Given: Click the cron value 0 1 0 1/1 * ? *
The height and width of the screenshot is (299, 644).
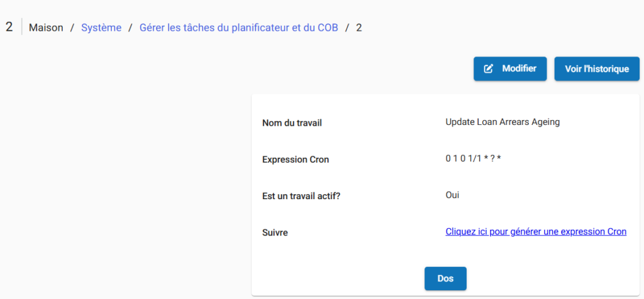Looking at the screenshot, I should coord(473,158).
